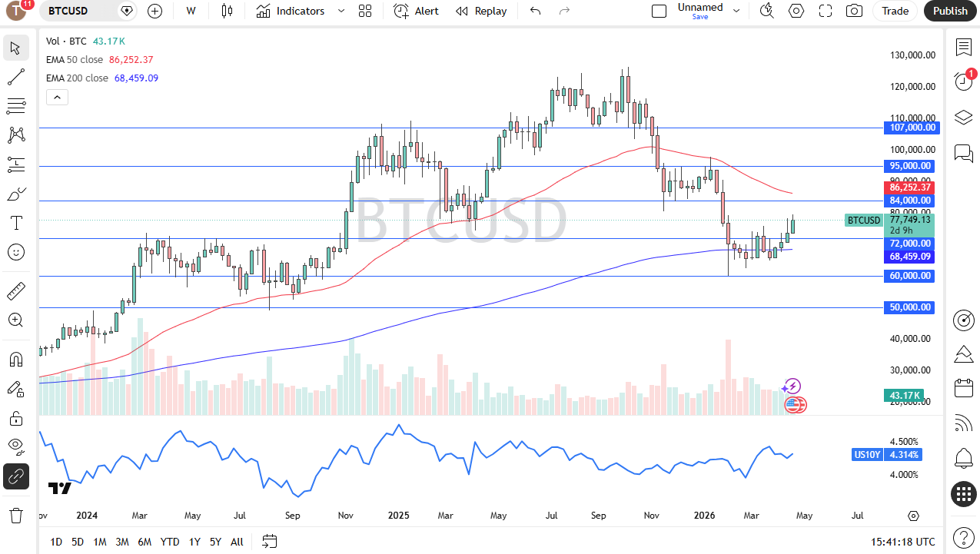Pick the Measure ruler tool
Screen dimensions: 980x554
tap(16, 290)
